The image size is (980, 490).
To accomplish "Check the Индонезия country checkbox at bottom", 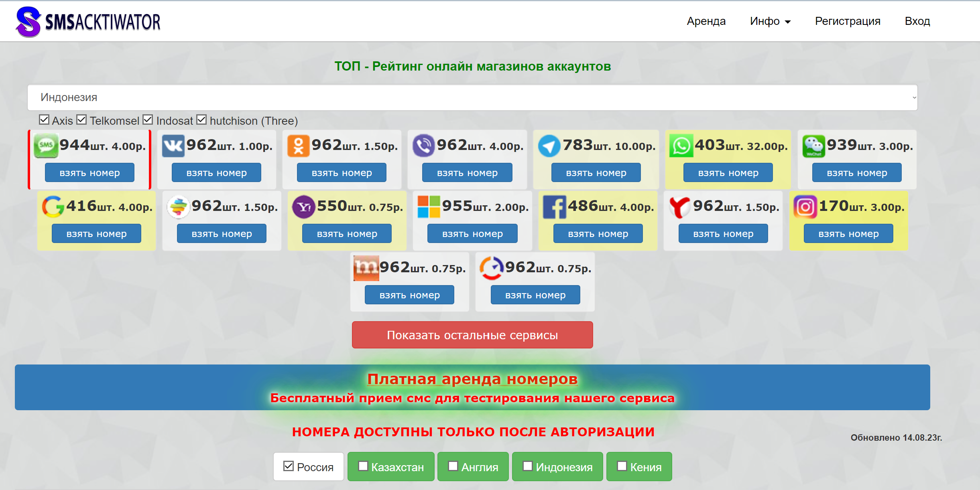I will tap(527, 466).
